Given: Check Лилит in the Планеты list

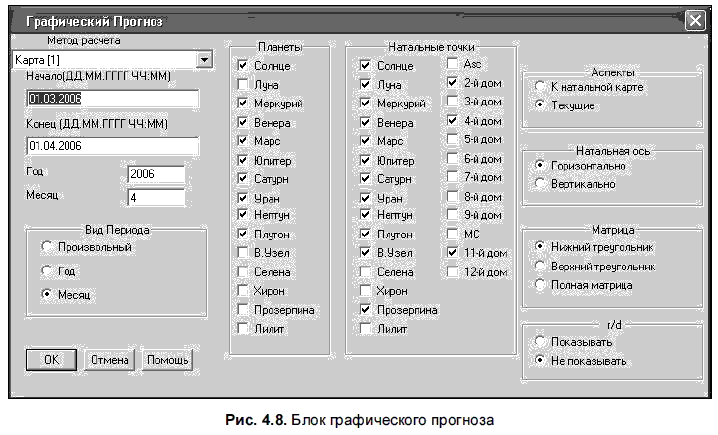Looking at the screenshot, I should coord(243,328).
